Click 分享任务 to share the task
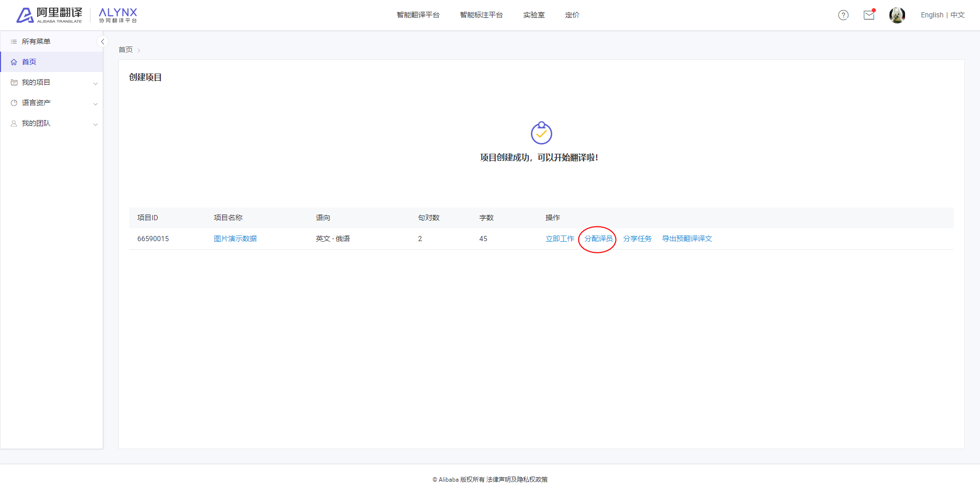The width and height of the screenshot is (980, 495). point(638,239)
